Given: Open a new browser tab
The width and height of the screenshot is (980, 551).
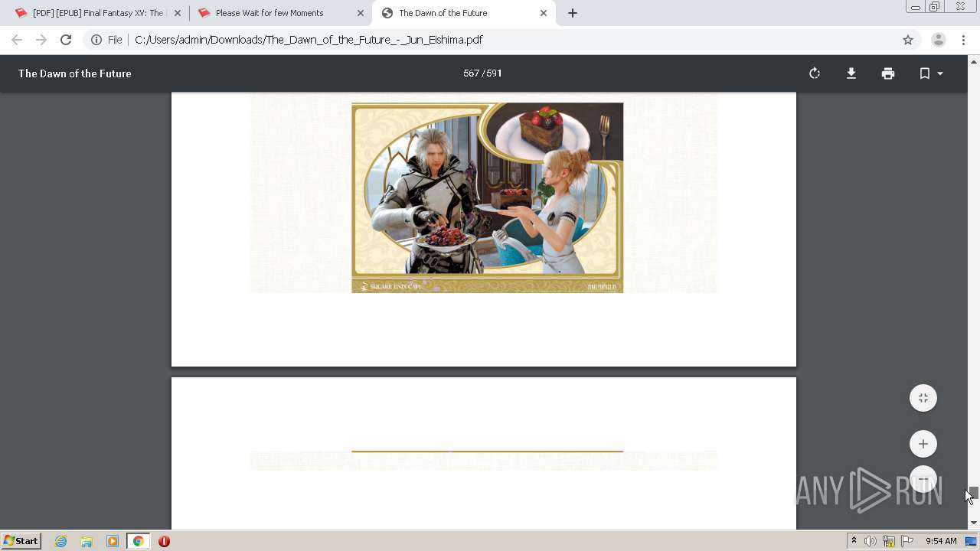Looking at the screenshot, I should click(x=573, y=13).
